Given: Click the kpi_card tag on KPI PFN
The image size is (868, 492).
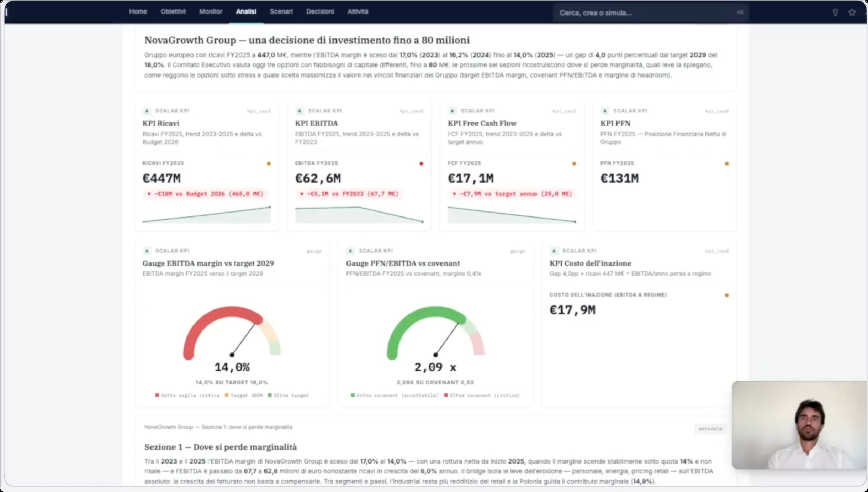Looking at the screenshot, I should click(x=717, y=111).
